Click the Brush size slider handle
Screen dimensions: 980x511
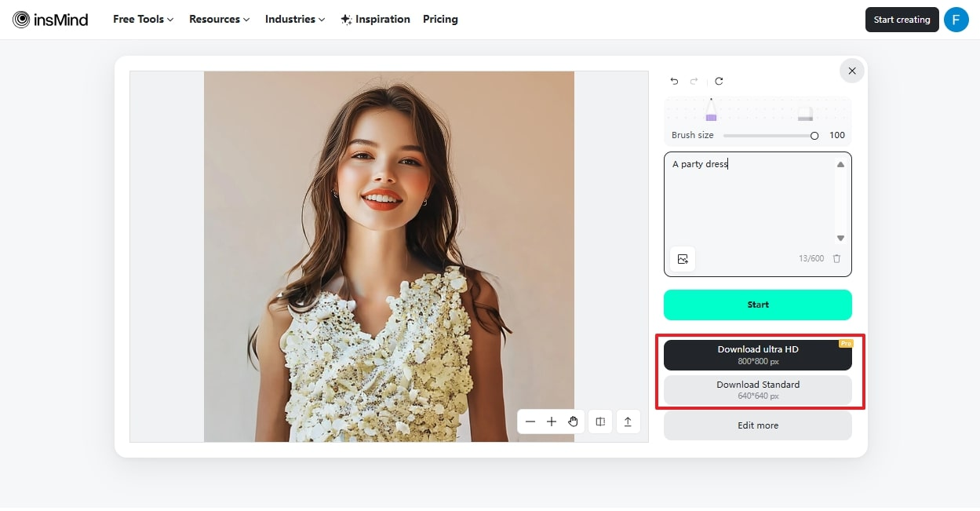(814, 136)
